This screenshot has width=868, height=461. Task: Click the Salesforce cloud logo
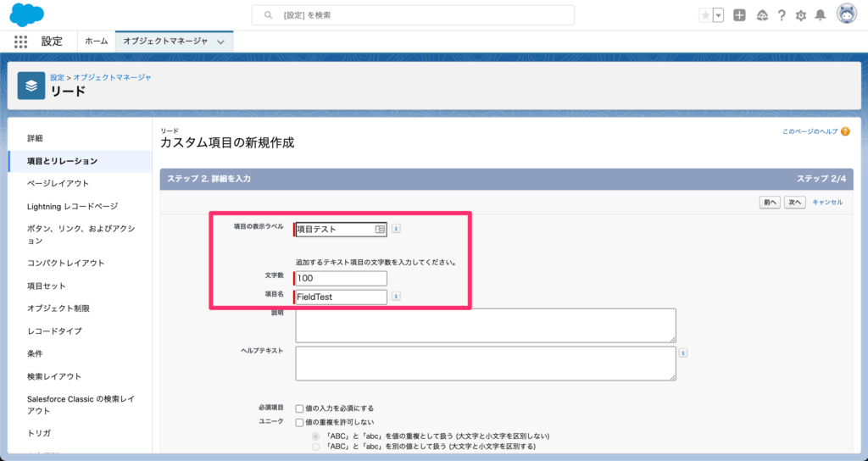point(26,14)
